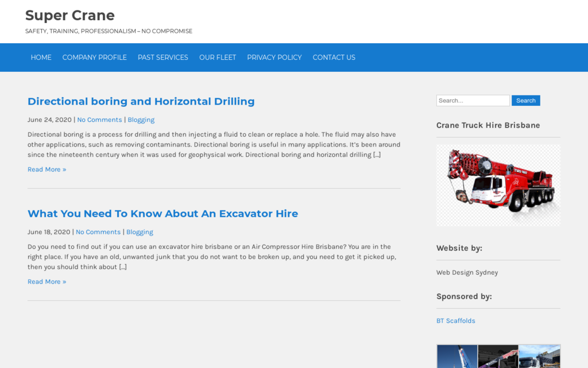The width and height of the screenshot is (588, 368).
Task: Click the Super Crane site title
Action: click(69, 16)
